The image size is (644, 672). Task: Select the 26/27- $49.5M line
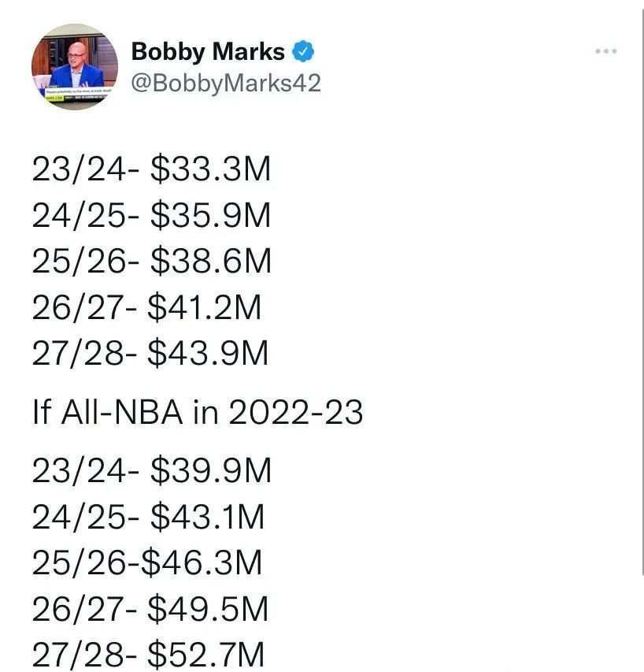[150, 609]
